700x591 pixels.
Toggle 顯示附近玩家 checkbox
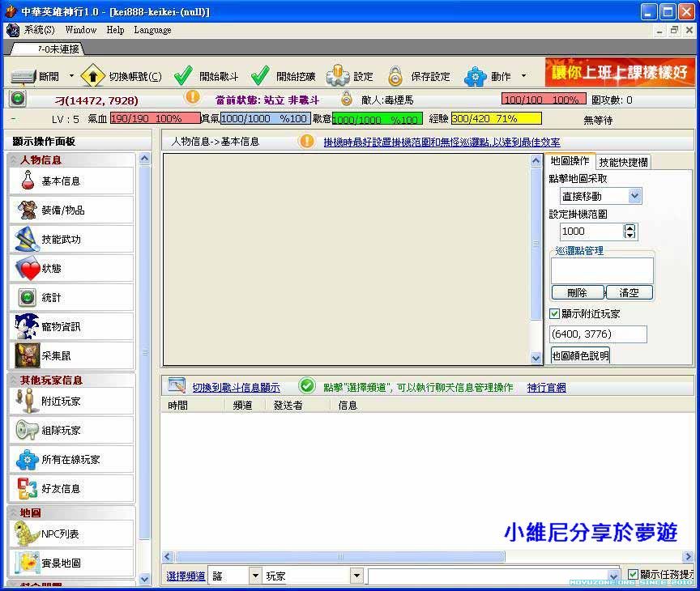[x=555, y=314]
